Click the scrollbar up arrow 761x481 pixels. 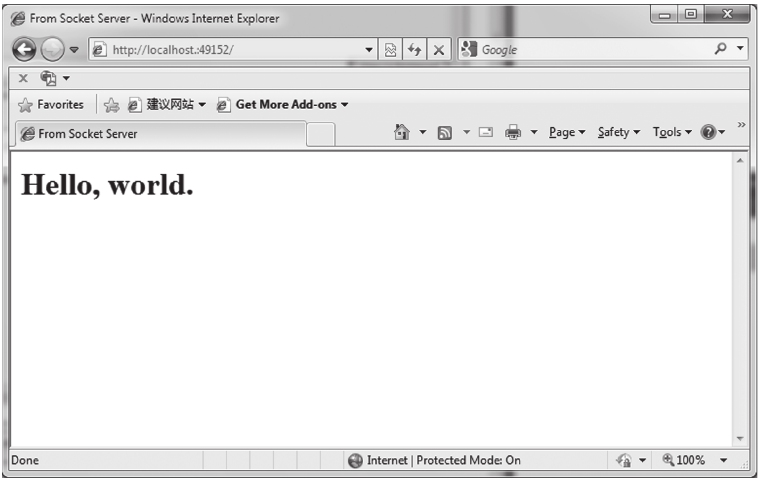[x=740, y=161]
